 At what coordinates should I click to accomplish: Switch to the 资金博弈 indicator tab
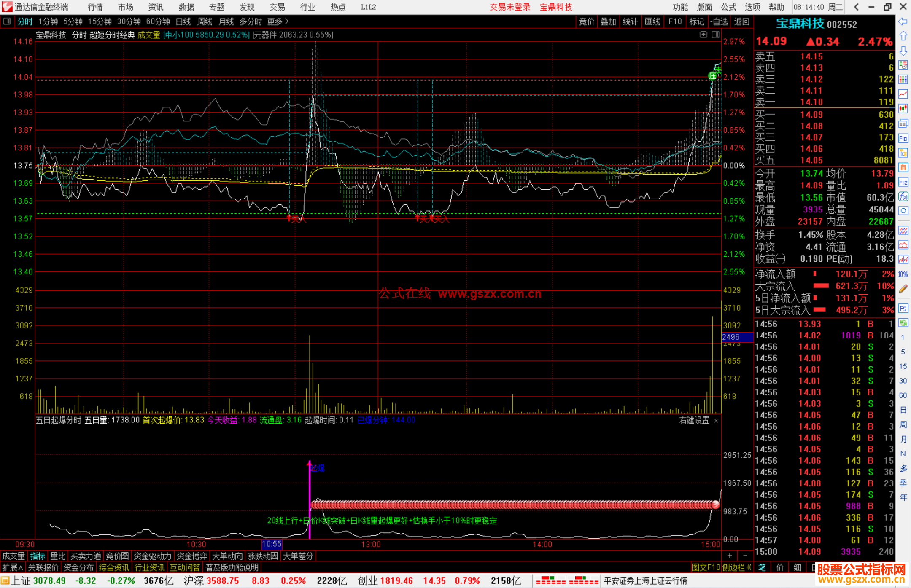[192, 556]
